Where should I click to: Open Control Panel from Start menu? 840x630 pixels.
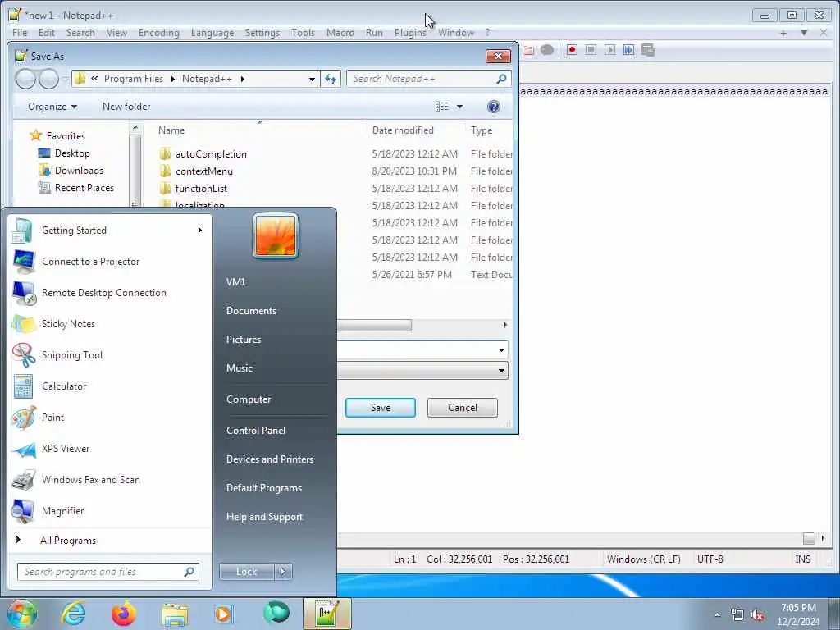point(256,431)
